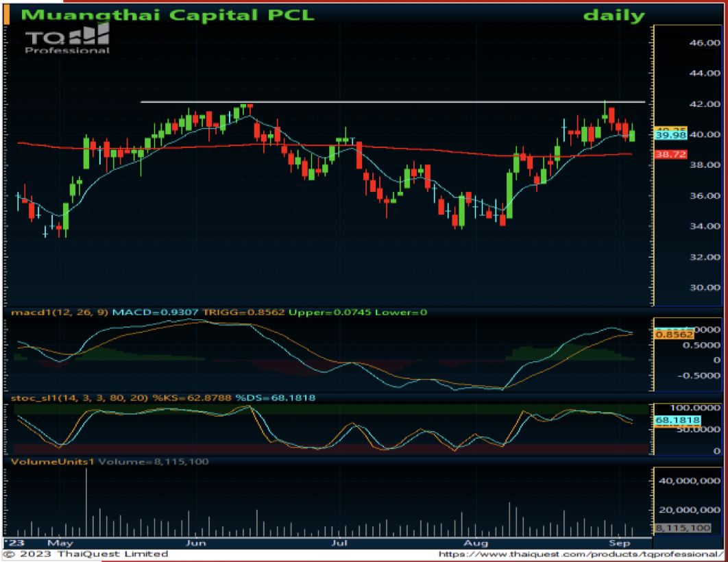
Task: Click the 34.00 price axis label
Action: click(x=704, y=226)
